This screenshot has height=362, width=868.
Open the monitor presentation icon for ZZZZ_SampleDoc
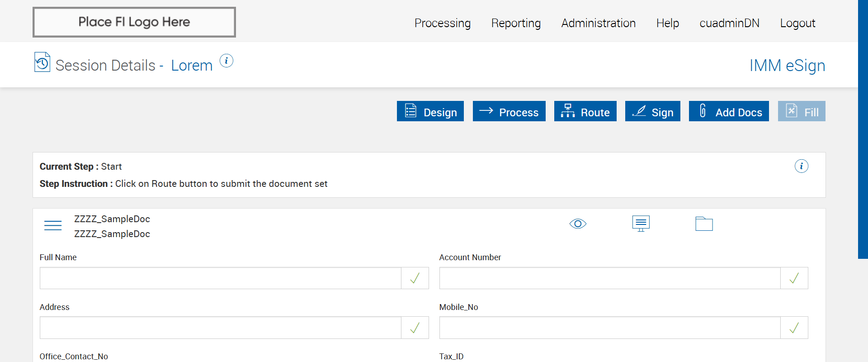[641, 224]
